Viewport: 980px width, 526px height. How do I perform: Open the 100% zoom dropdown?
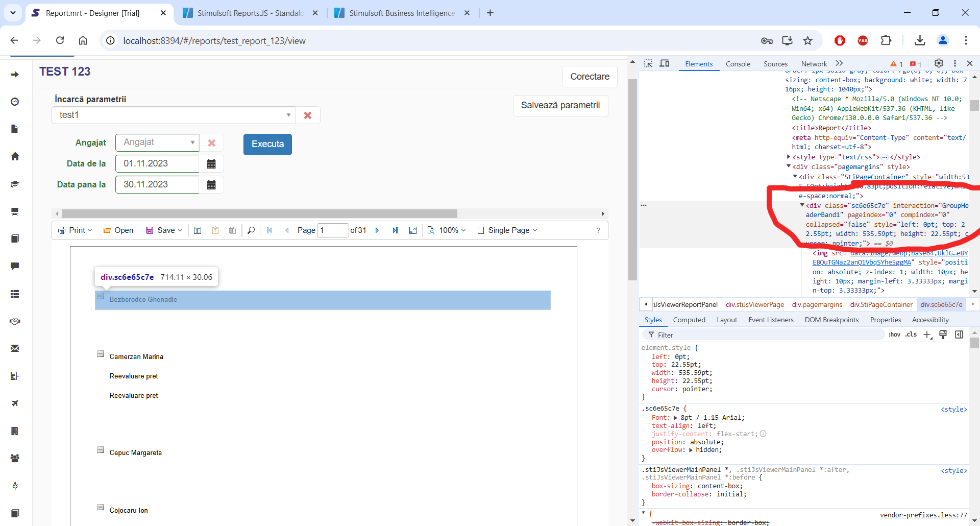click(x=447, y=230)
